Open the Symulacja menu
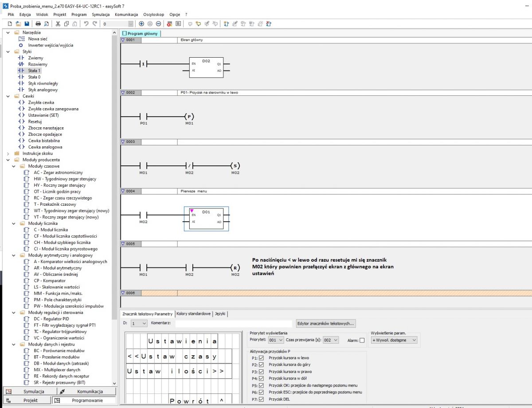The image size is (532, 408). [101, 15]
